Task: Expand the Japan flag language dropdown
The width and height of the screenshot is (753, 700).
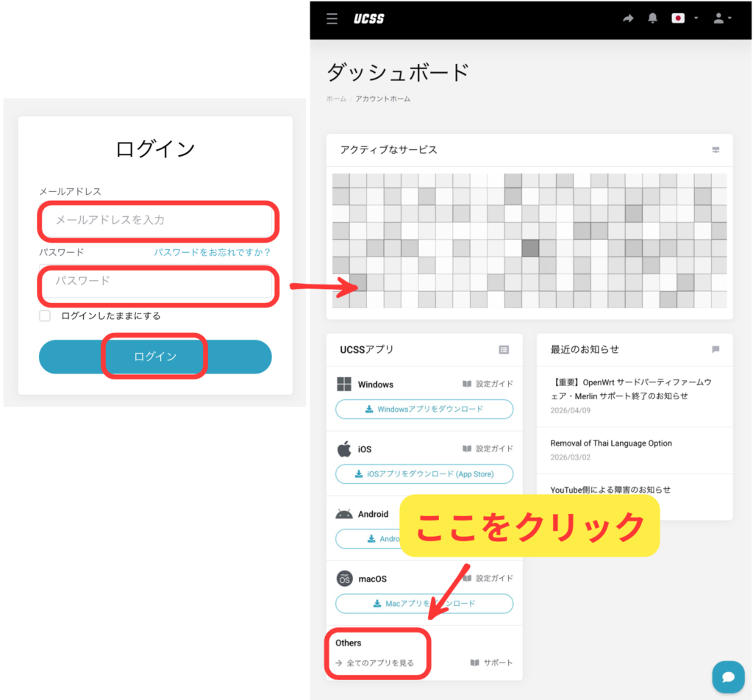Action: coord(684,18)
